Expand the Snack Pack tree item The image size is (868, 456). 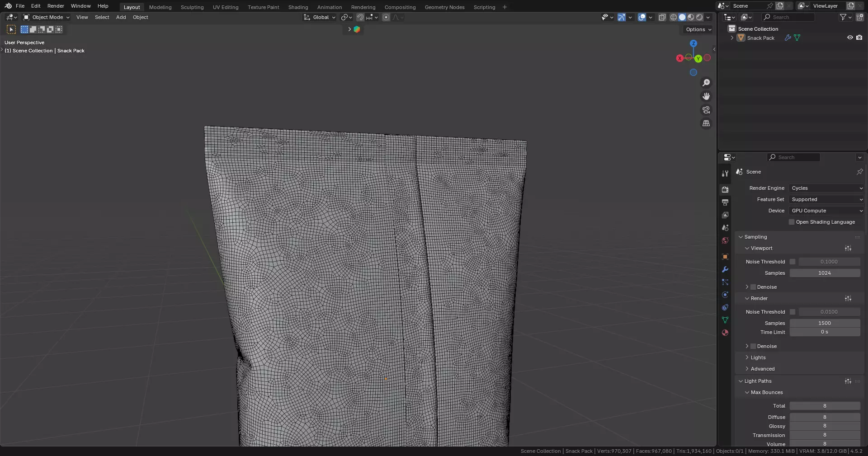tap(732, 38)
